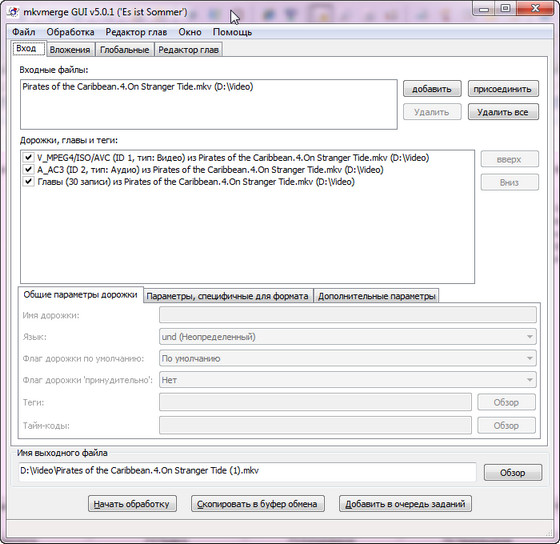This screenshot has width=560, height=544.
Task: Open the Обработка menu
Action: point(70,32)
